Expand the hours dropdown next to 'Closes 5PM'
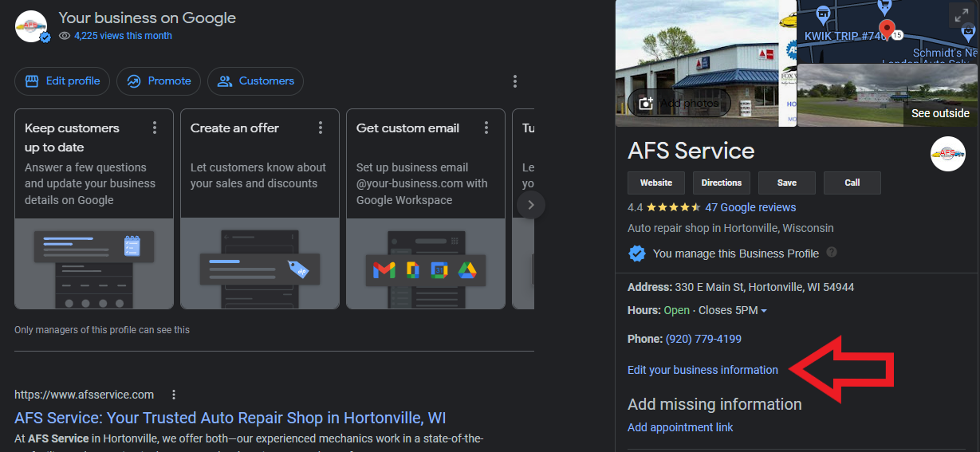This screenshot has width=980, height=452. (764, 311)
